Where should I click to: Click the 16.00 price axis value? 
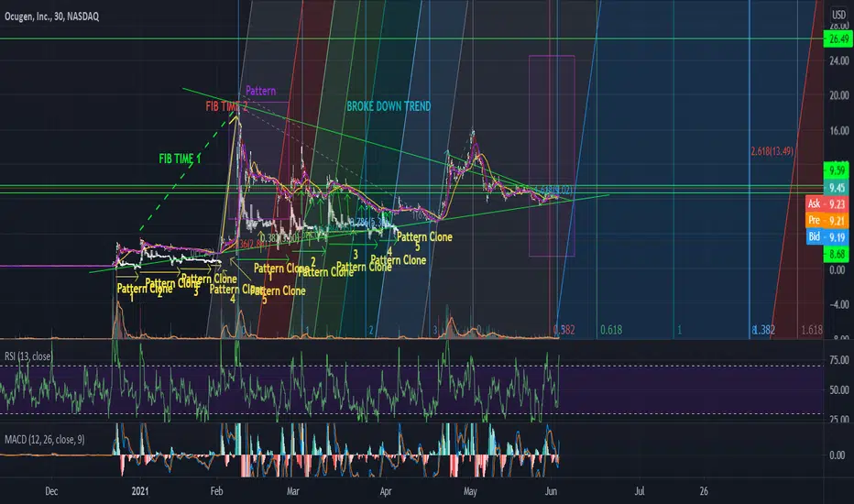(839, 131)
